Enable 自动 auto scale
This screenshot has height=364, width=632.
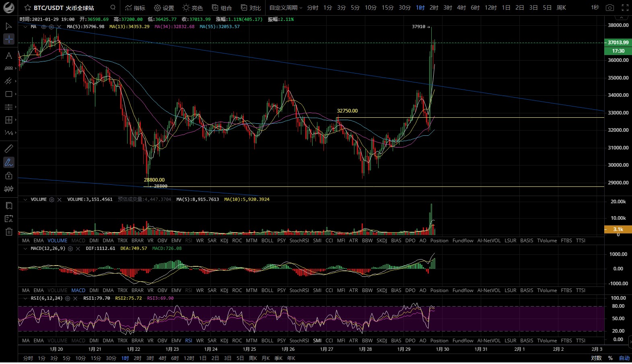[x=624, y=358]
